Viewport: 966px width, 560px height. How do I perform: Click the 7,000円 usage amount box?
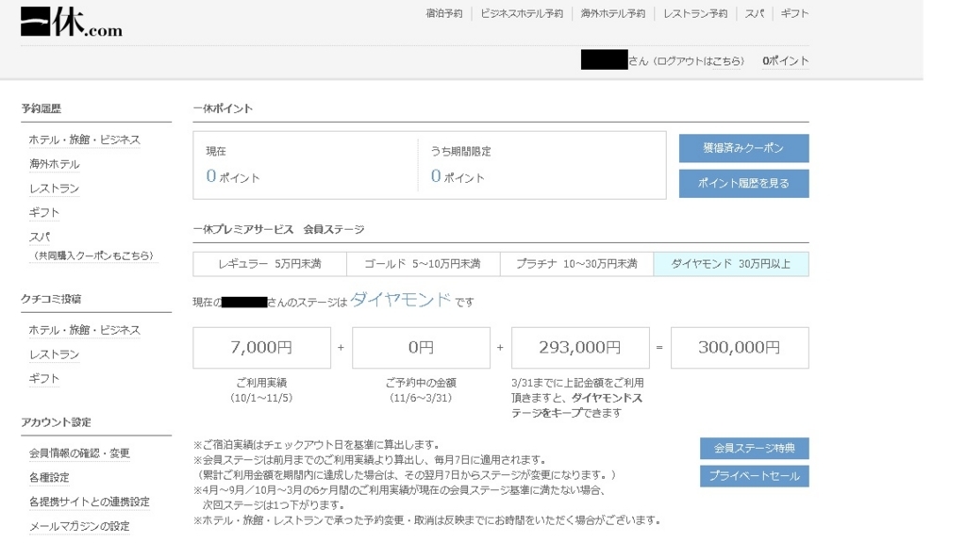262,348
